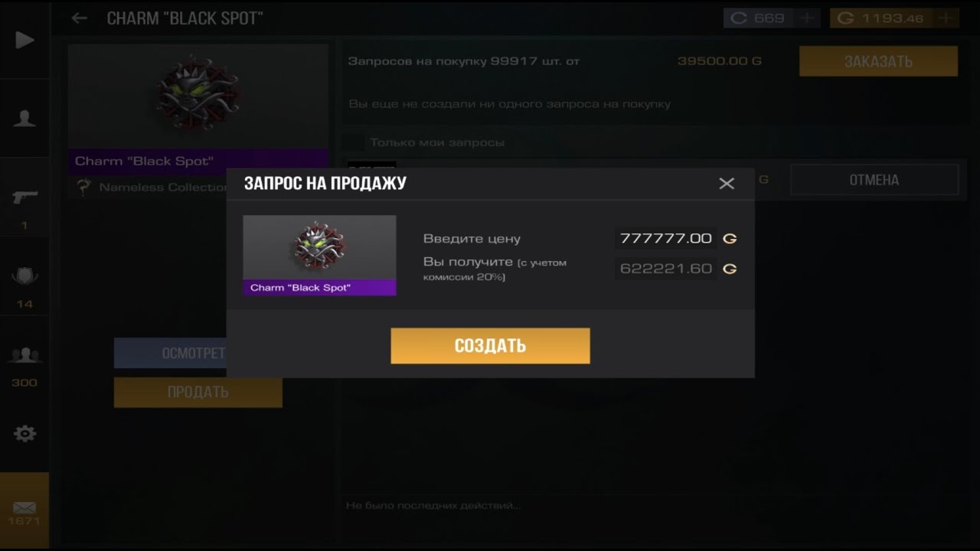Close the Запрос на продажу dialog

coord(727,184)
